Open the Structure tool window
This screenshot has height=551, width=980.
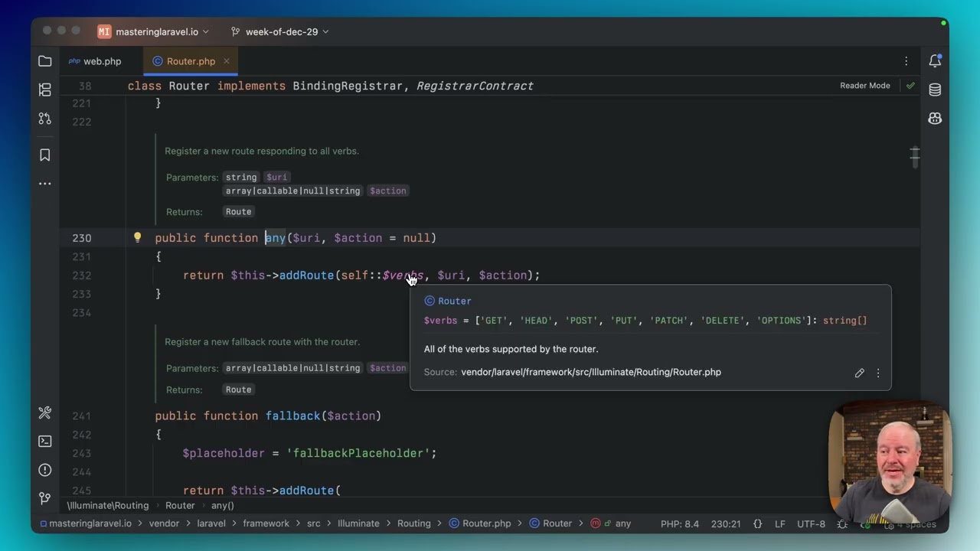(x=45, y=90)
